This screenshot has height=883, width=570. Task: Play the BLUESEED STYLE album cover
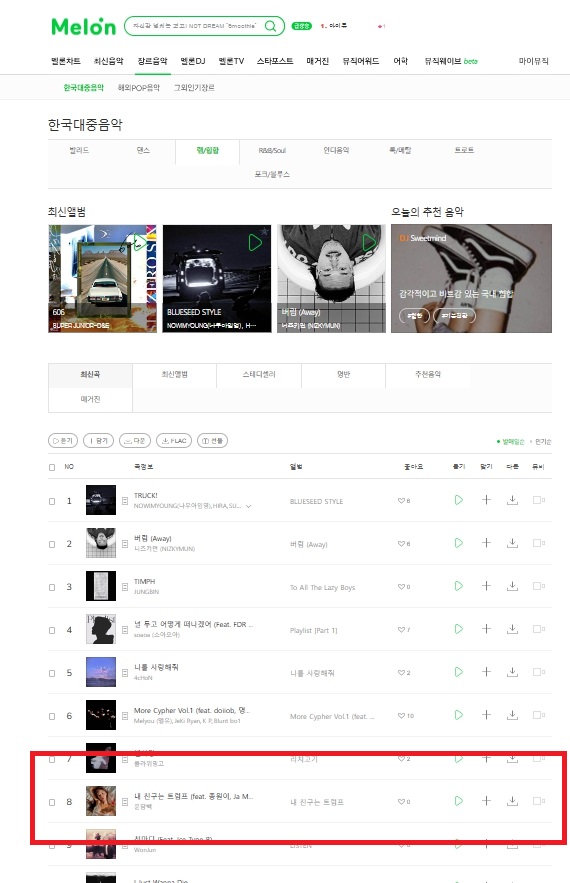click(x=255, y=243)
